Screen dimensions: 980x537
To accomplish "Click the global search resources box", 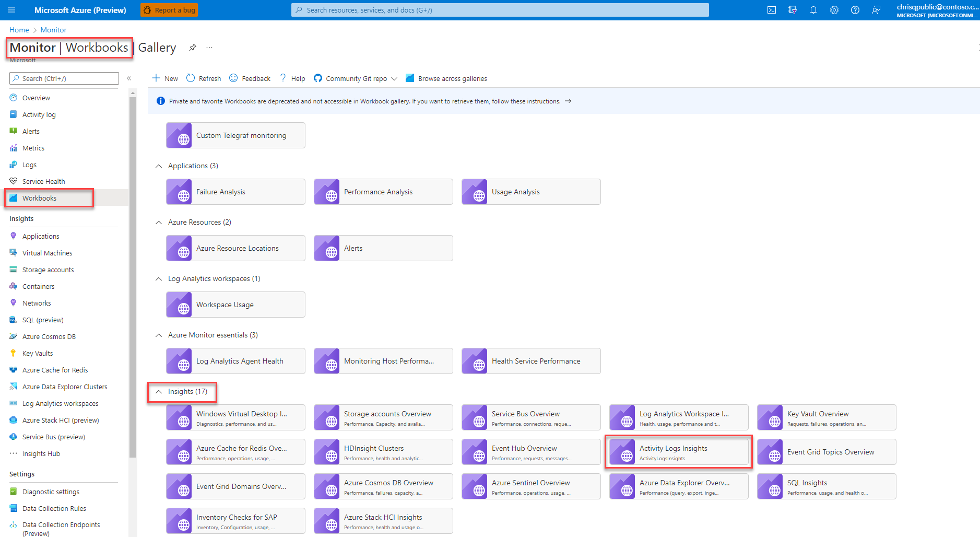I will [500, 10].
